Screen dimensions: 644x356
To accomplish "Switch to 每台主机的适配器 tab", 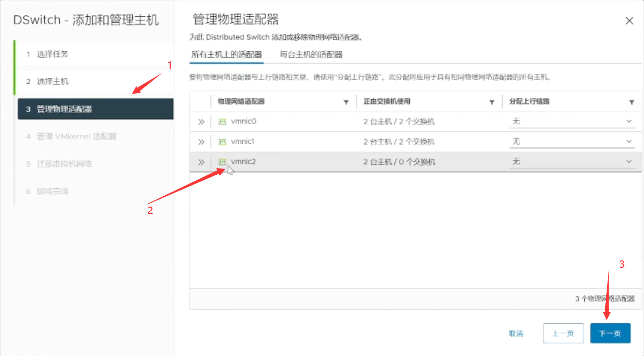I will pos(311,55).
